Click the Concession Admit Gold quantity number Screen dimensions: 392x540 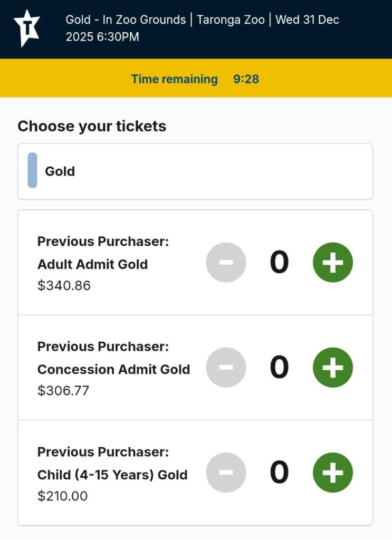click(x=279, y=368)
